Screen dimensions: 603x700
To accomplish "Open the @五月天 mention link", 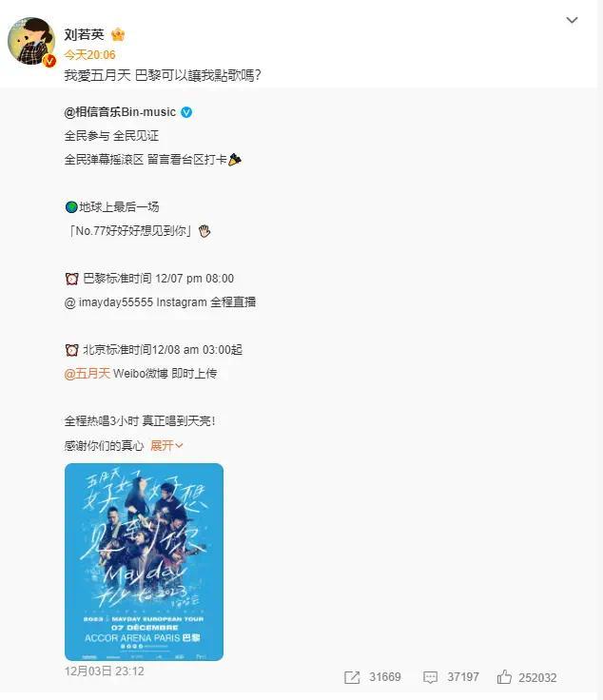I will click(88, 373).
